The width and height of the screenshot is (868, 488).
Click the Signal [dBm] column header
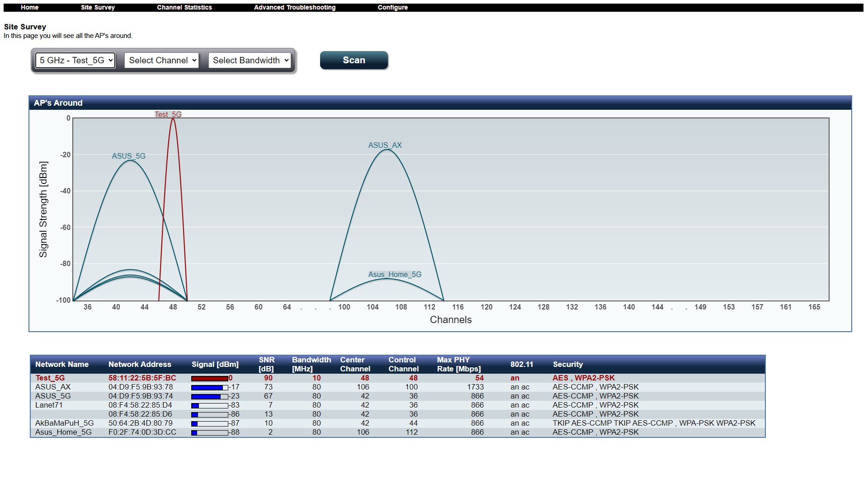215,365
